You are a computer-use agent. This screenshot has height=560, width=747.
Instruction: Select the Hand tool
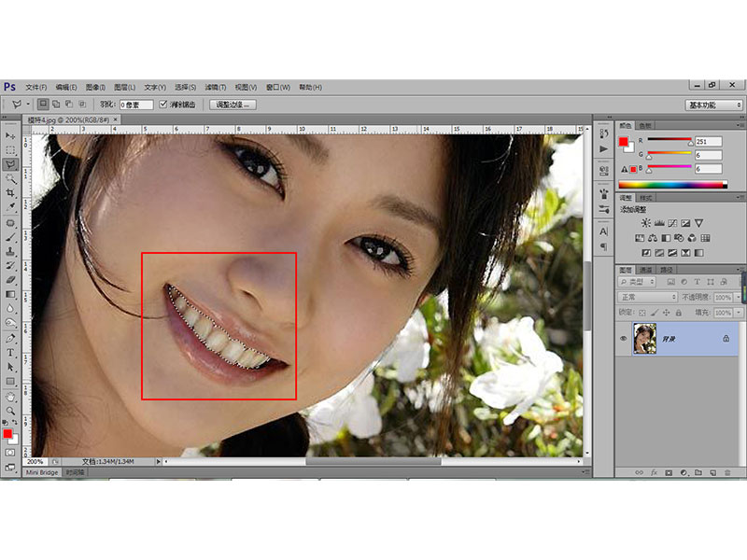[10, 396]
